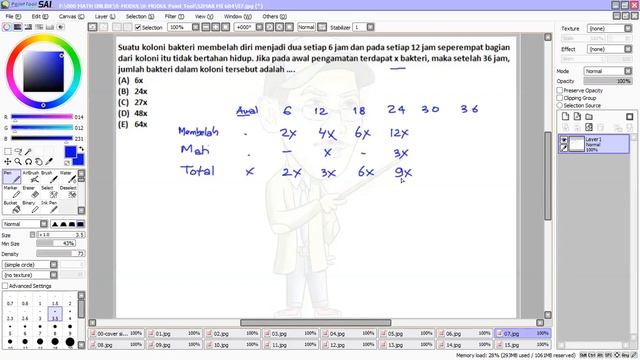Enable Clipping Group
This screenshot has height=360, width=640.
tap(560, 98)
